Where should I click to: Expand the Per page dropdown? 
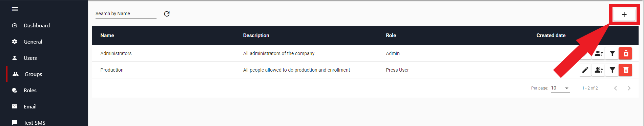[560, 88]
